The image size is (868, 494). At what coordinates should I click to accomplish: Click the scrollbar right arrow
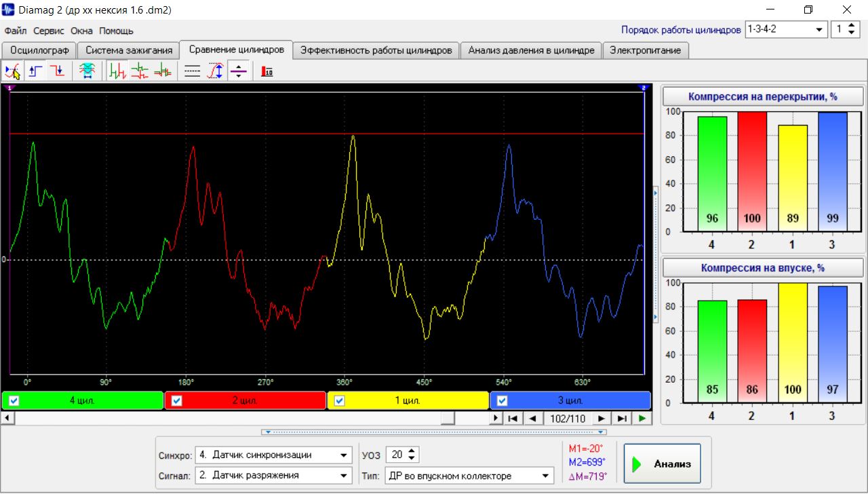pos(496,418)
